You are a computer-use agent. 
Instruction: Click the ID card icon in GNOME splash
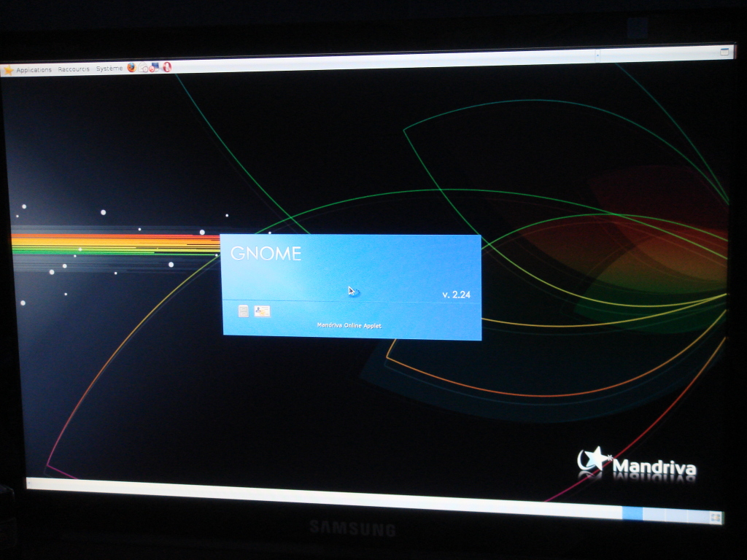click(262, 311)
